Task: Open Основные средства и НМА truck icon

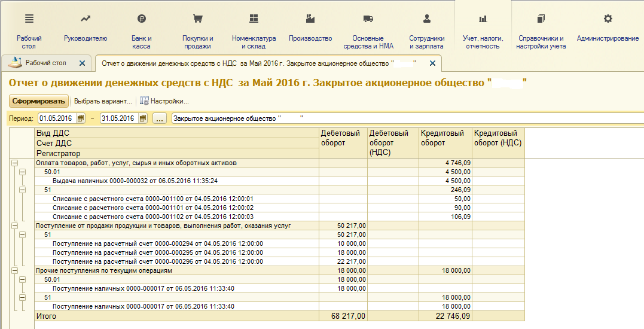Action: [x=368, y=19]
